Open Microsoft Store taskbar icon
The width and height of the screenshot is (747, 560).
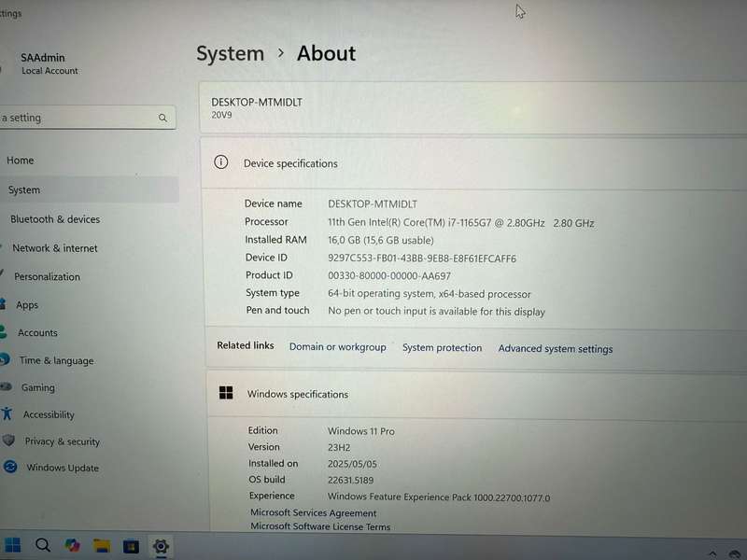pyautogui.click(x=131, y=546)
